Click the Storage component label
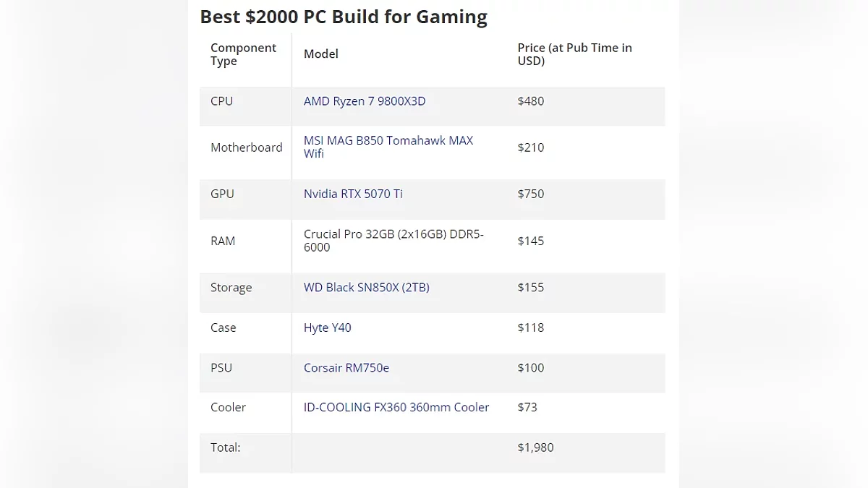 pyautogui.click(x=231, y=287)
